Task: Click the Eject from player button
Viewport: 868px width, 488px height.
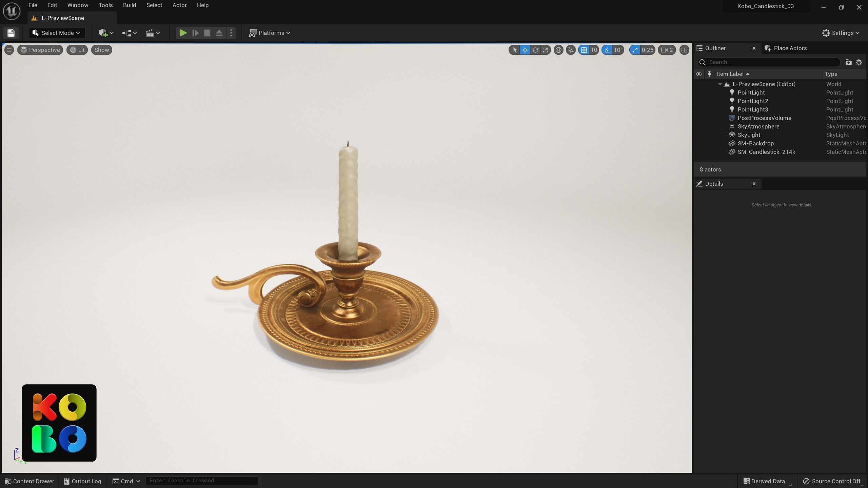Action: [219, 33]
